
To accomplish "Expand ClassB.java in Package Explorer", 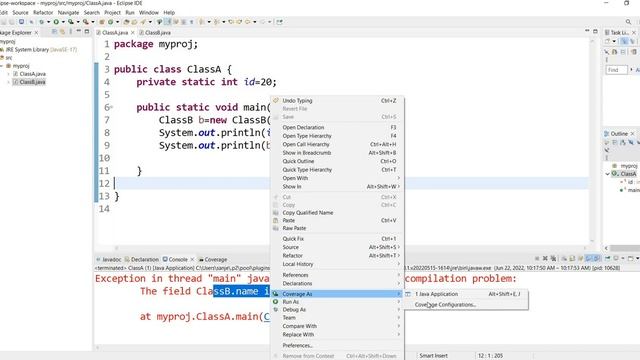I will pos(9,82).
